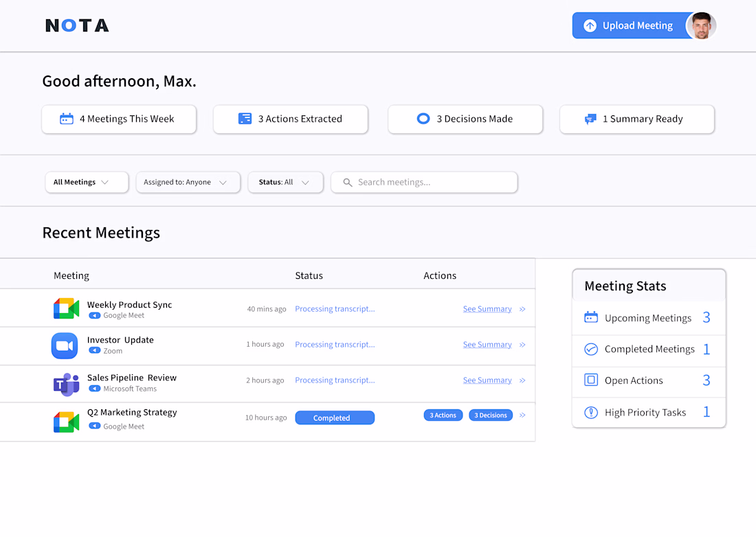The width and height of the screenshot is (756, 537).
Task: Open the 1 Summary Ready card
Action: tap(637, 119)
